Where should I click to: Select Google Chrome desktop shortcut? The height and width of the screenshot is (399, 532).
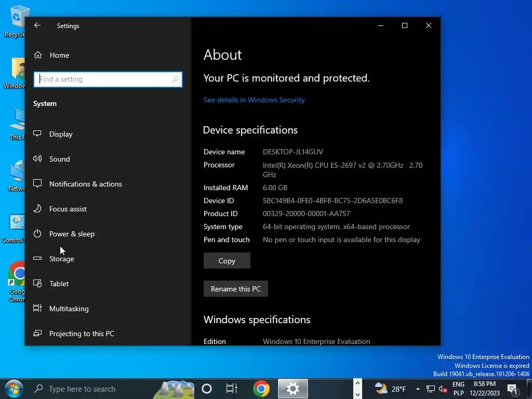click(x=16, y=282)
